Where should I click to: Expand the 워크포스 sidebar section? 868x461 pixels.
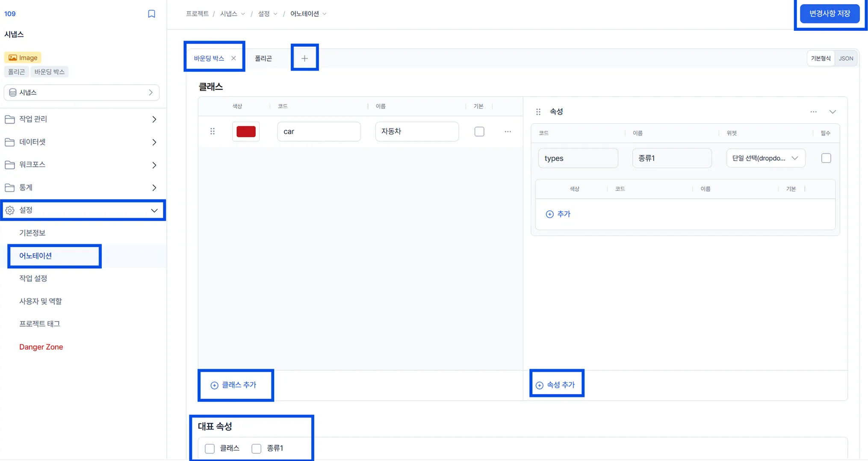click(154, 165)
